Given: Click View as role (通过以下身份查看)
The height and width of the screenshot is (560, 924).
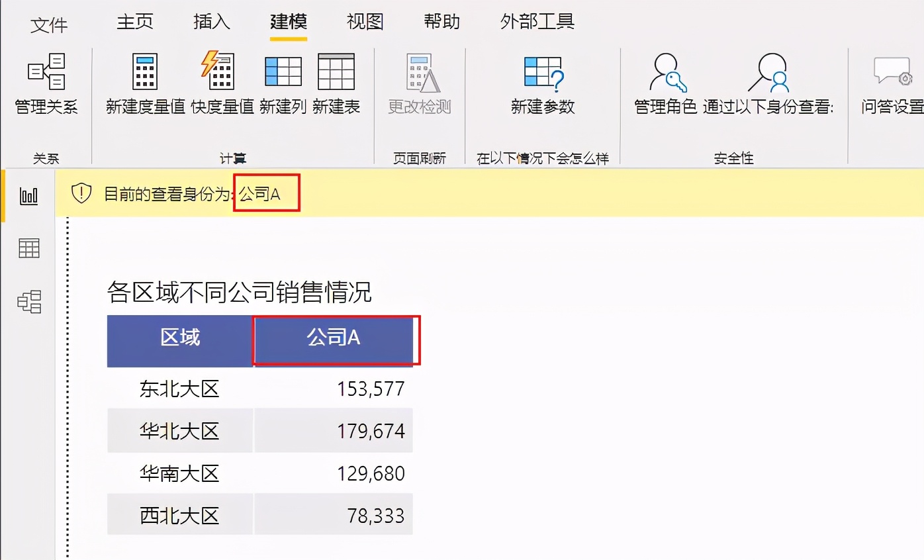Looking at the screenshot, I should pyautogui.click(x=768, y=84).
